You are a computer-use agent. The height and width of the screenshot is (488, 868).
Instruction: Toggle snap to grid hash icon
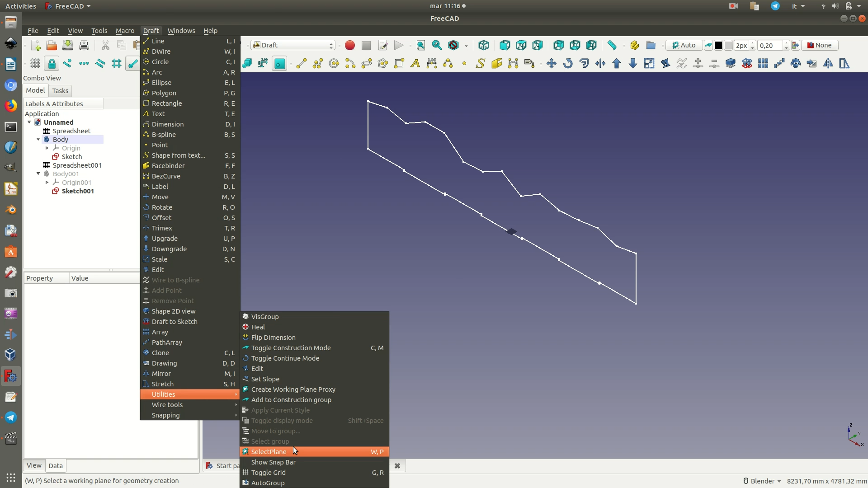click(117, 63)
